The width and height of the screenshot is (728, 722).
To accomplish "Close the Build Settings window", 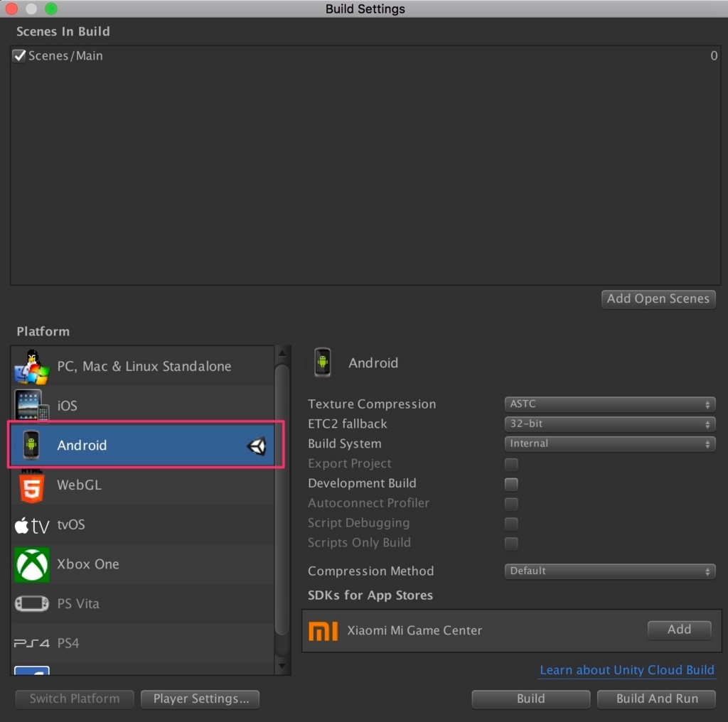I will pos(11,9).
